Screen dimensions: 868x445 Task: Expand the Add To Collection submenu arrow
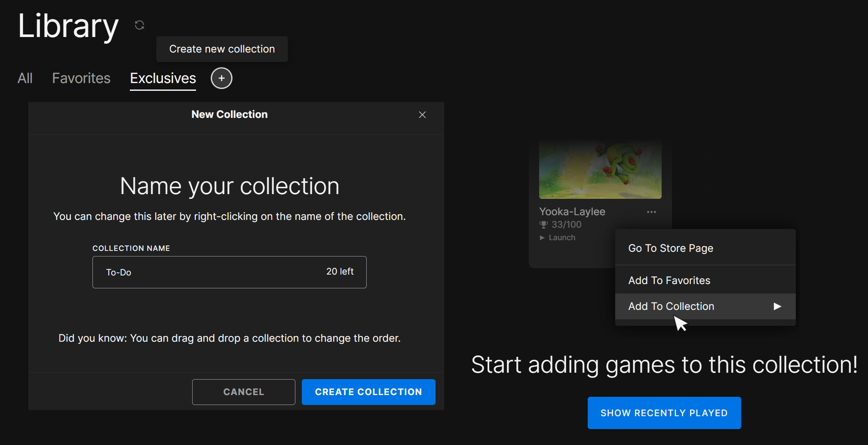tap(777, 306)
